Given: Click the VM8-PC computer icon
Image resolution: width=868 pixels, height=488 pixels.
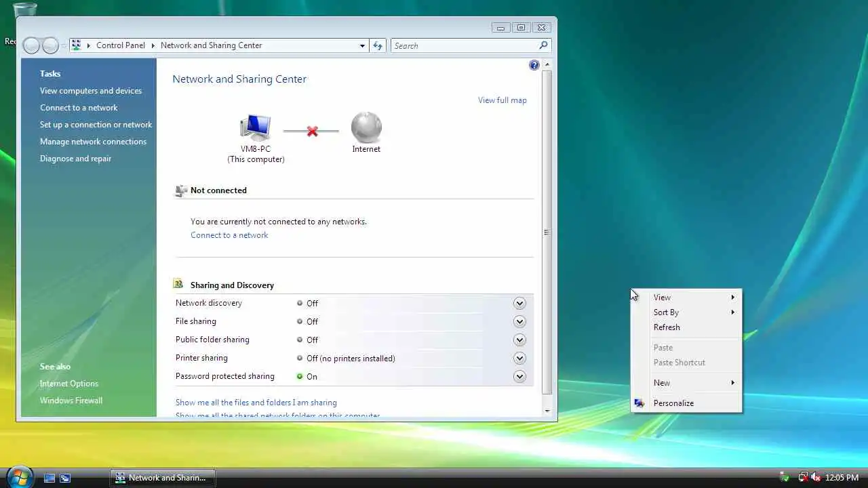Looking at the screenshot, I should coord(256,127).
